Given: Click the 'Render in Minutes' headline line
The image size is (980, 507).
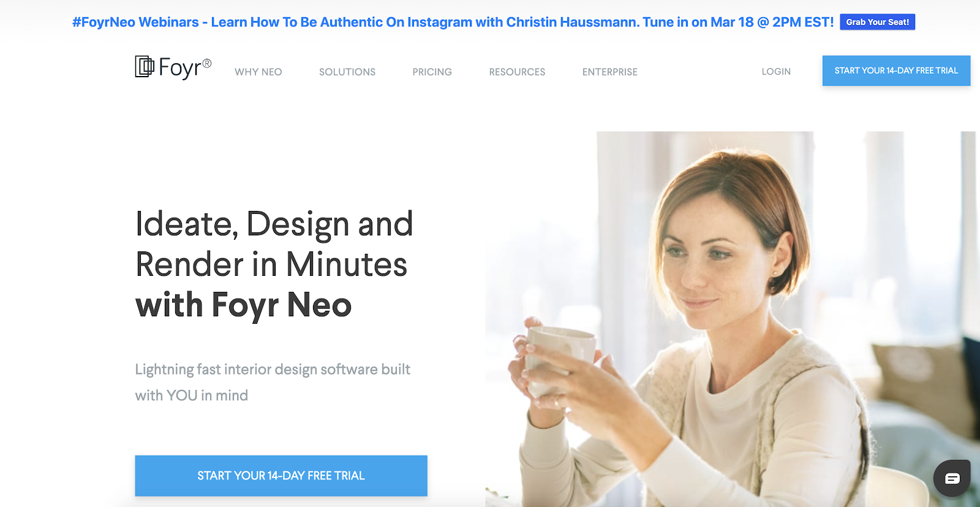Looking at the screenshot, I should (x=271, y=264).
